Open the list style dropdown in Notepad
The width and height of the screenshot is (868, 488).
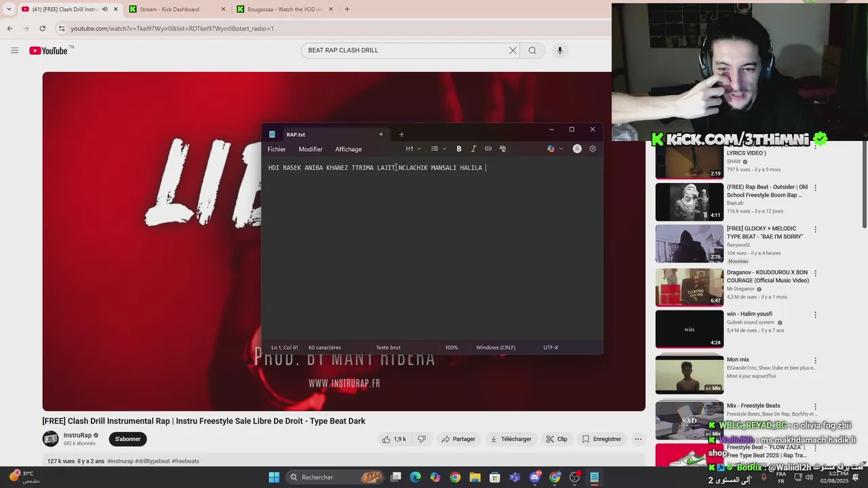pos(439,148)
